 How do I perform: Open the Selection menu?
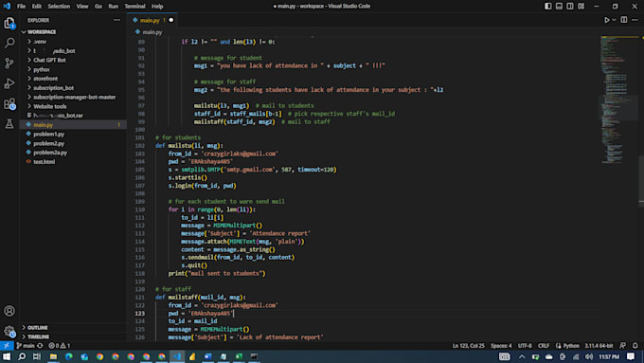59,7
